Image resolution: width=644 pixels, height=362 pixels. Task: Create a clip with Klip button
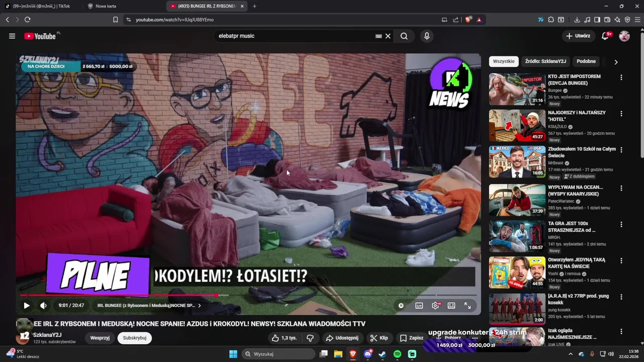[x=379, y=338]
